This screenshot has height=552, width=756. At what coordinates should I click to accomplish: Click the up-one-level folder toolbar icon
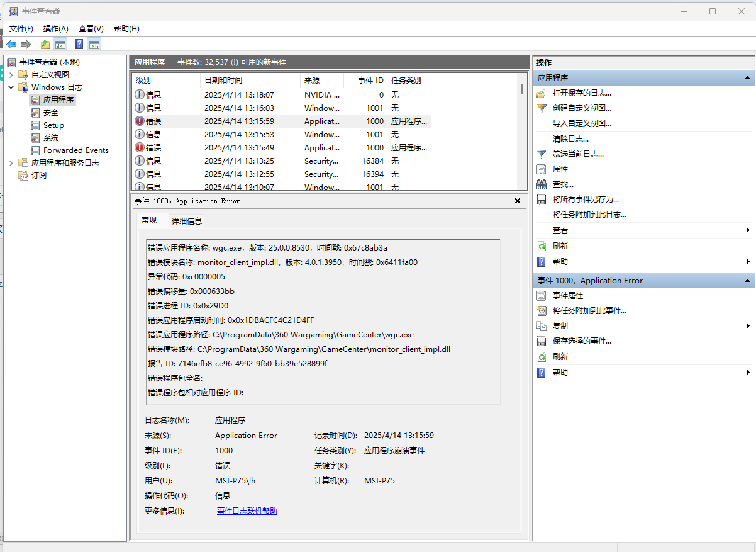[x=45, y=44]
